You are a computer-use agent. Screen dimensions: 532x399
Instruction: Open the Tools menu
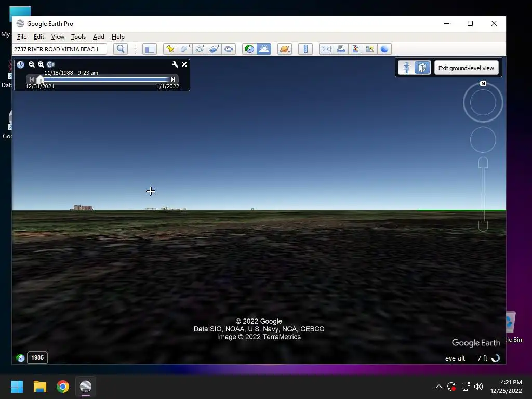click(78, 37)
